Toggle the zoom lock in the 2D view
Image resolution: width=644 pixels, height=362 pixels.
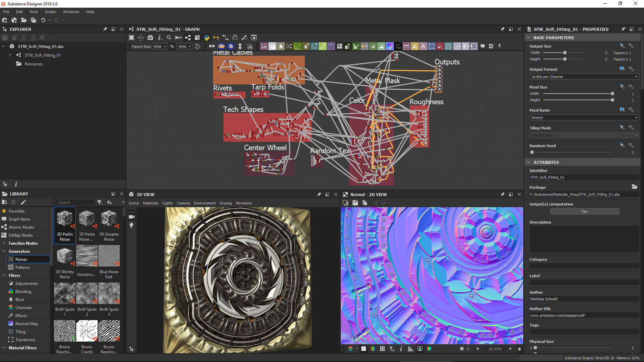[519, 348]
